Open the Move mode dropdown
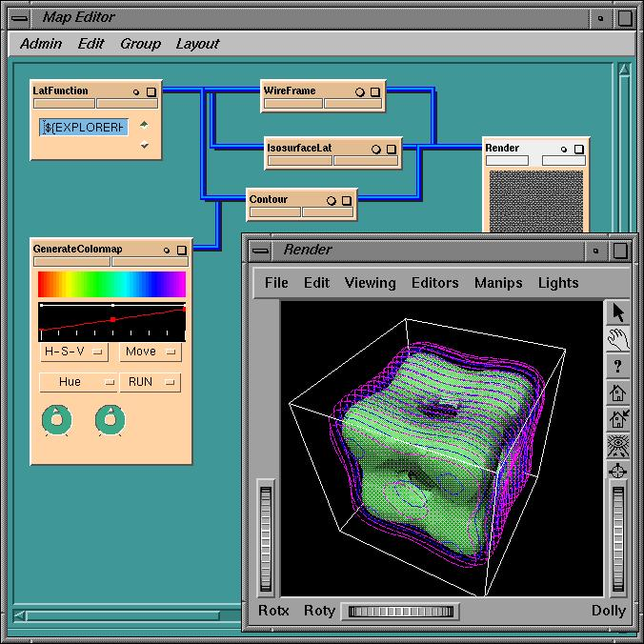 click(x=150, y=352)
